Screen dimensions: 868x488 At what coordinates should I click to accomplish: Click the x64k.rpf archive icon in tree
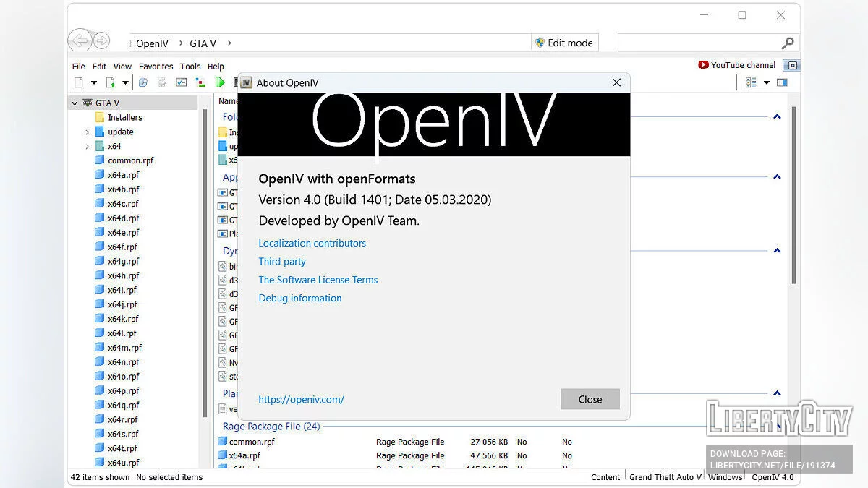100,319
